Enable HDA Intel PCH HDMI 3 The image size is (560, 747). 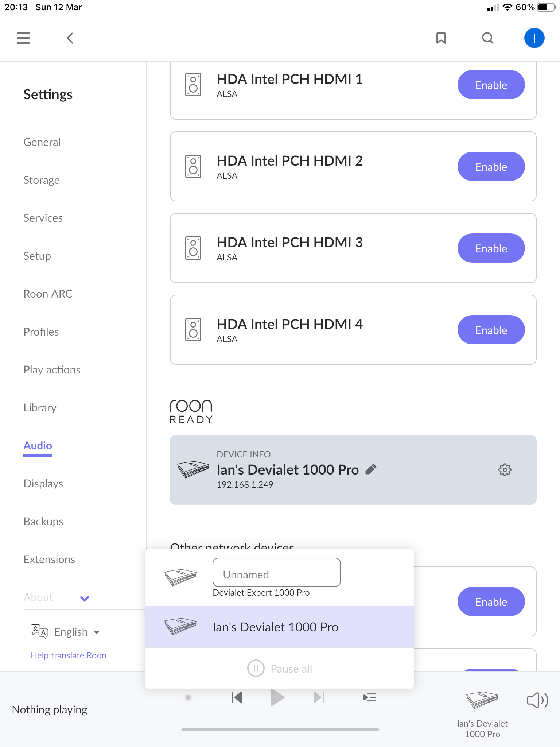[x=491, y=248]
